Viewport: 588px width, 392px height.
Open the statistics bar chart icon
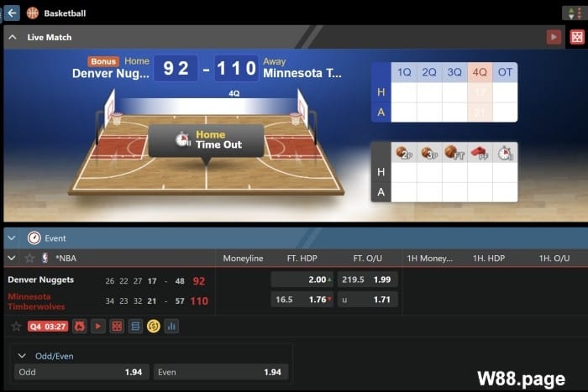pyautogui.click(x=171, y=327)
